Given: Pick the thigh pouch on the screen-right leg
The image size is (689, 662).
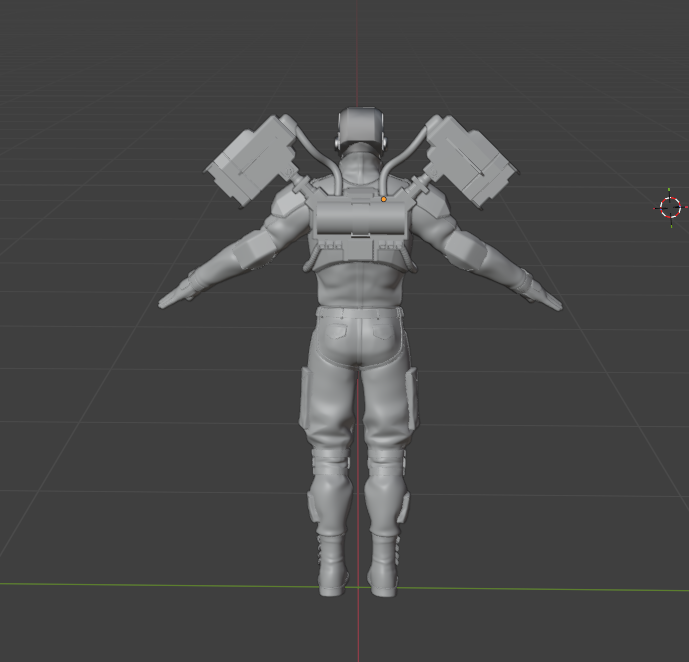Looking at the screenshot, I should coord(411,398).
